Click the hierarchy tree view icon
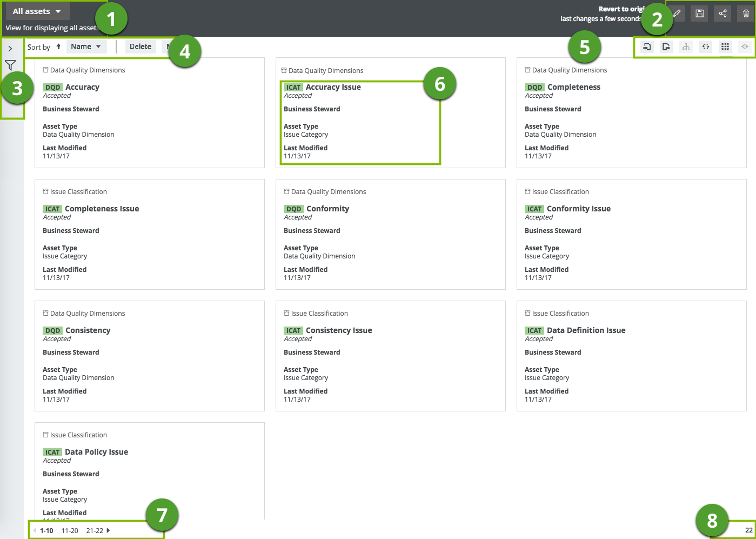The width and height of the screenshot is (756, 539). (686, 47)
